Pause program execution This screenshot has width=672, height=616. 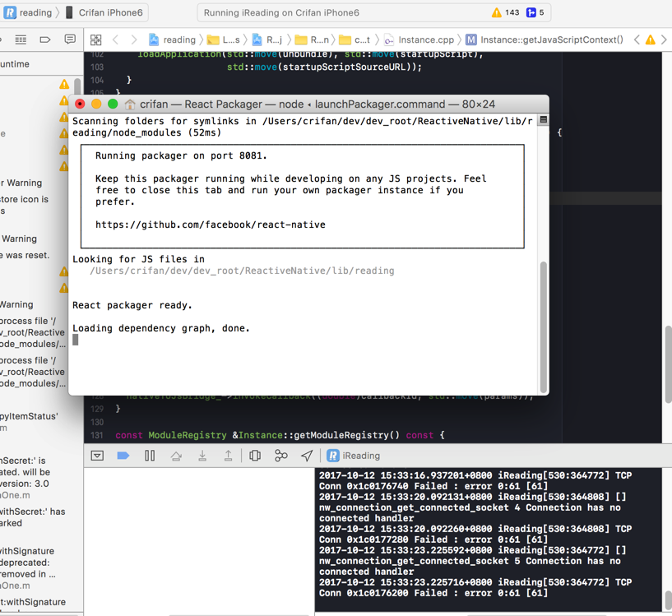coord(150,456)
